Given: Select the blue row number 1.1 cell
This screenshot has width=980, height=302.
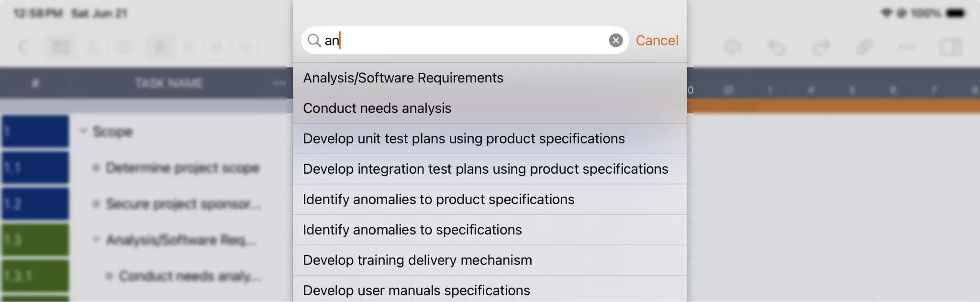Looking at the screenshot, I should [35, 168].
